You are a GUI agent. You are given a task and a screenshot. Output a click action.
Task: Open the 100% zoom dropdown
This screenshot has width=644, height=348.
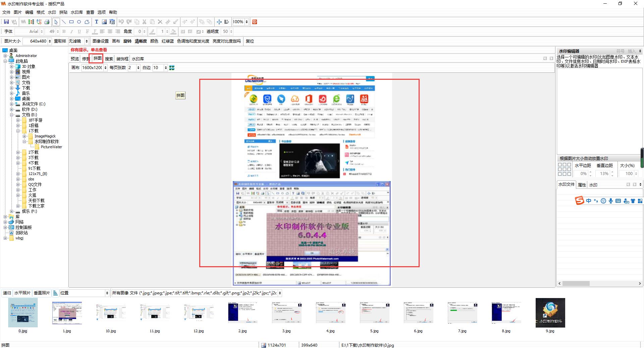pyautogui.click(x=247, y=22)
